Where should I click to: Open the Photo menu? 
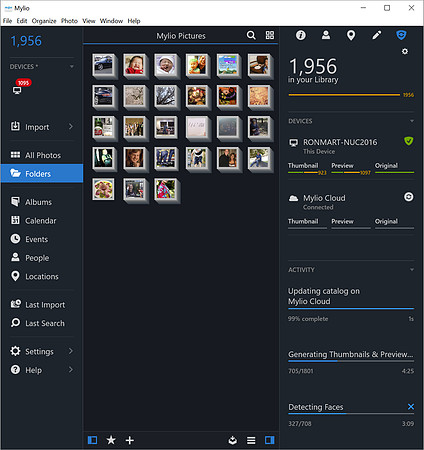(x=69, y=21)
